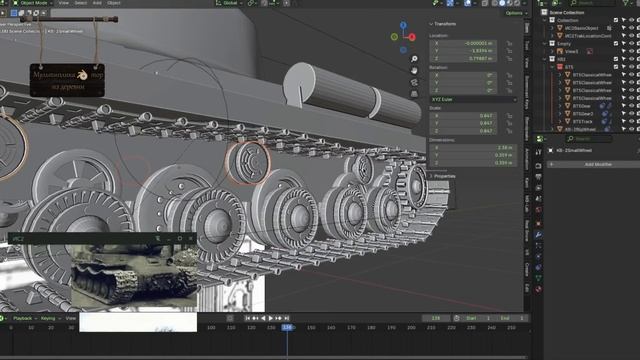Uncheck the KB2 collection checkbox
The height and width of the screenshot is (360, 640).
pos(616,59)
